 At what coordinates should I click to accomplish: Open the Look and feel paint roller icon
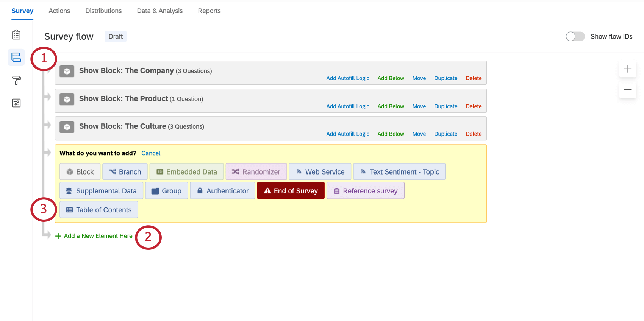(x=16, y=80)
